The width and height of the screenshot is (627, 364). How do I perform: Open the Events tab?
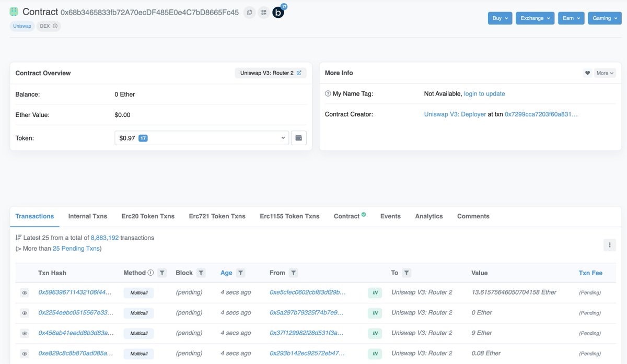click(390, 216)
